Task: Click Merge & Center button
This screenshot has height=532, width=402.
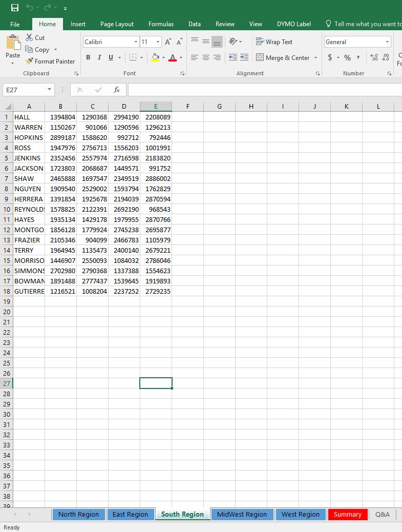Action: point(283,58)
